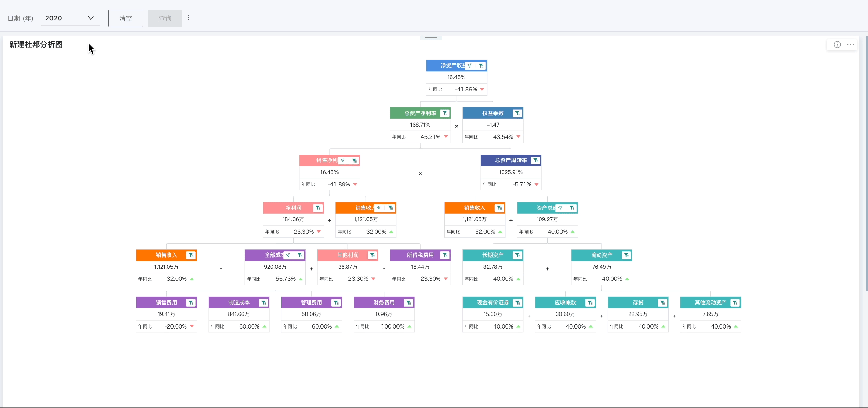Image resolution: width=868 pixels, height=408 pixels.
Task: Click value 841.66万 in 制造成本 node
Action: pyautogui.click(x=239, y=314)
